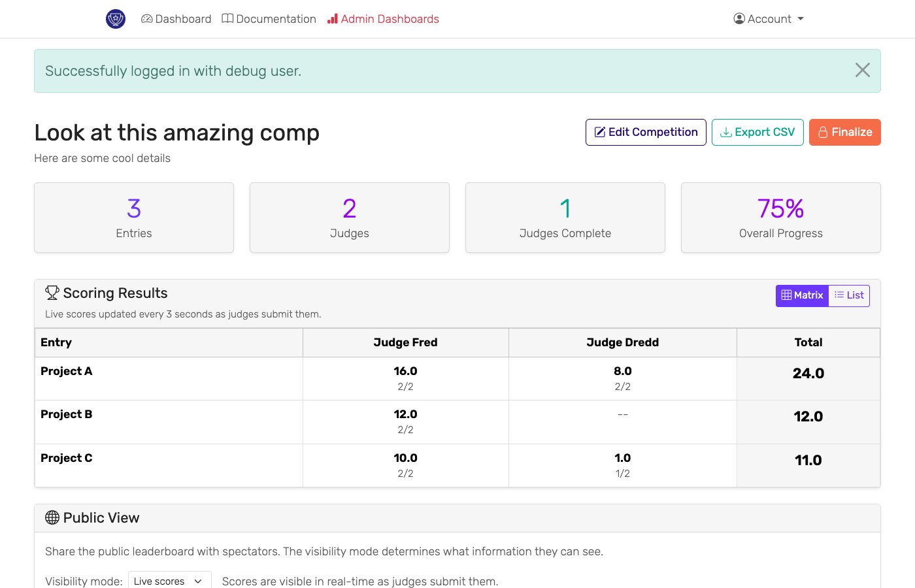Click the 75% Overall Progress stat card

point(780,218)
